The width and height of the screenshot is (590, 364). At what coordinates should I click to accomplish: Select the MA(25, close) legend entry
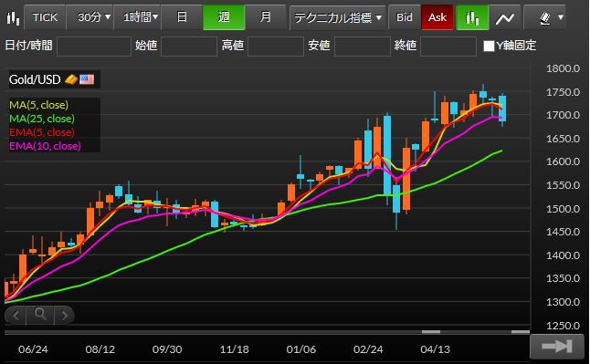42,119
